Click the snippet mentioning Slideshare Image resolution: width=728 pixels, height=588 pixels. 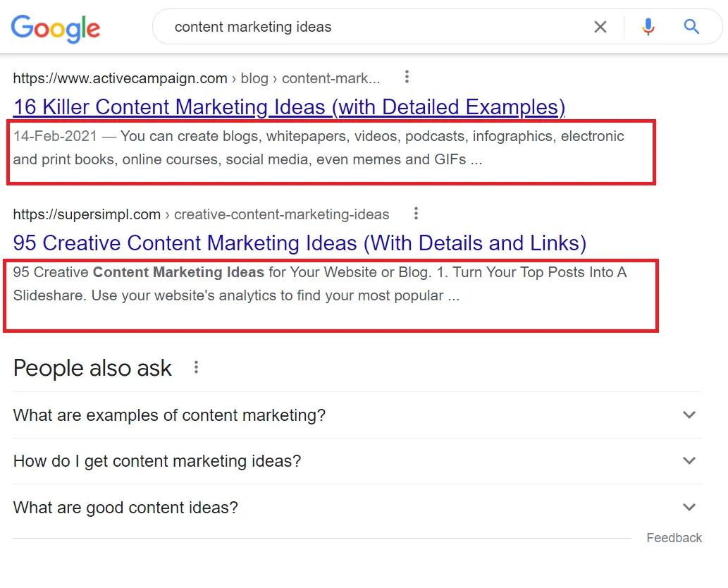click(x=319, y=284)
